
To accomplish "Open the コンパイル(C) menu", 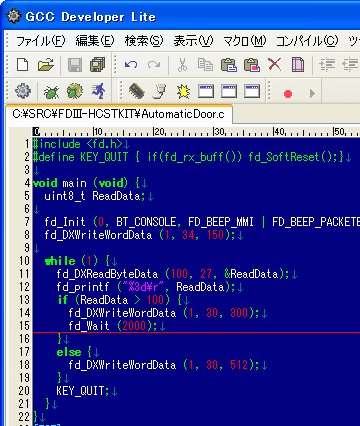I will (x=307, y=41).
